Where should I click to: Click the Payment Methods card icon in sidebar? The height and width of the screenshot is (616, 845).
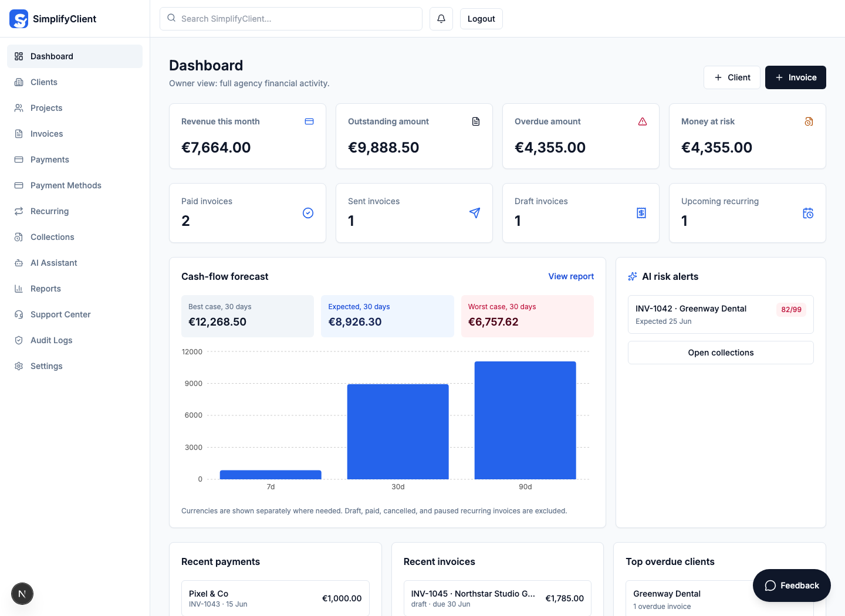pyautogui.click(x=19, y=185)
